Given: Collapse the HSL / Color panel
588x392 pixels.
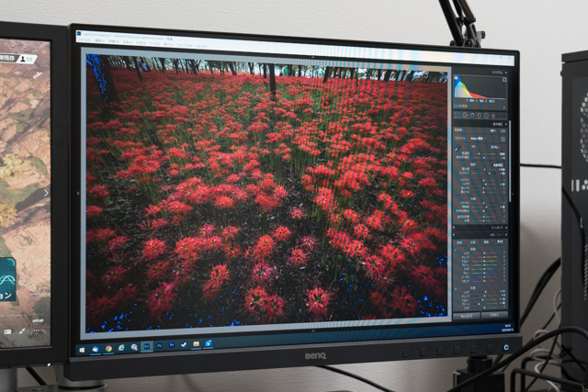Looking at the screenshot, I should tap(506, 235).
